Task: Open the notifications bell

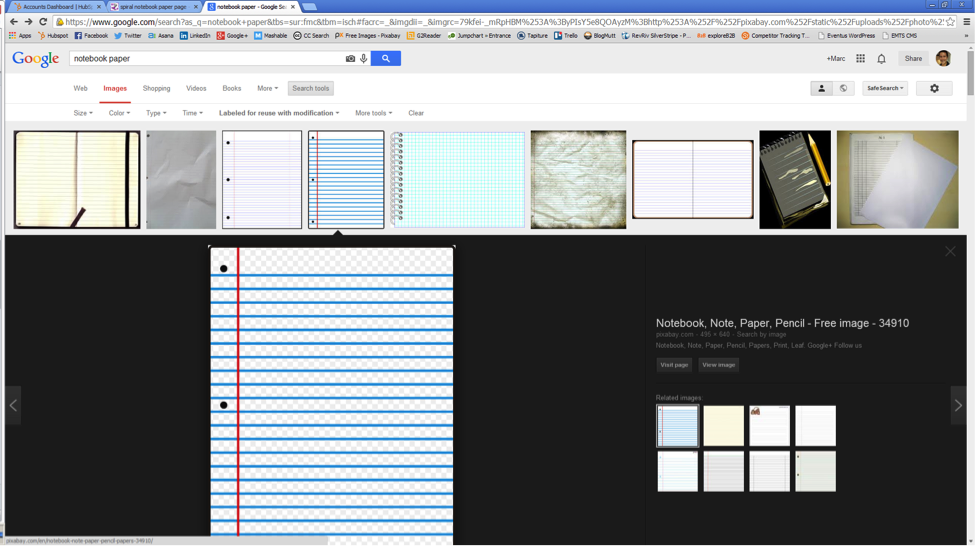Action: point(881,59)
